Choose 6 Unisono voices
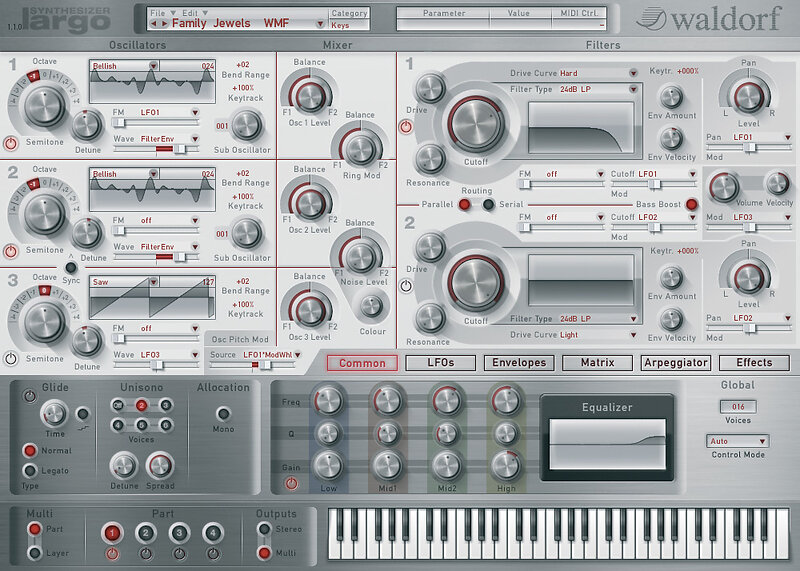 click(x=166, y=424)
